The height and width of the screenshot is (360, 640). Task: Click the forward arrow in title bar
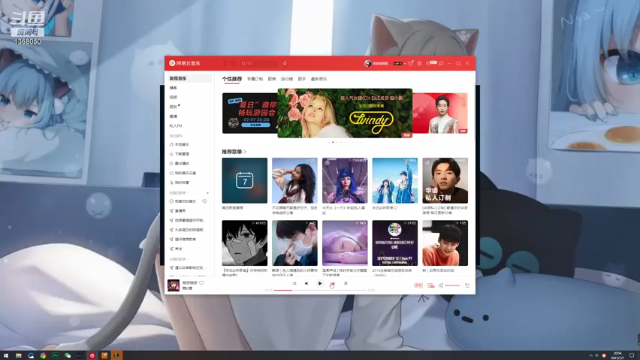pos(233,63)
